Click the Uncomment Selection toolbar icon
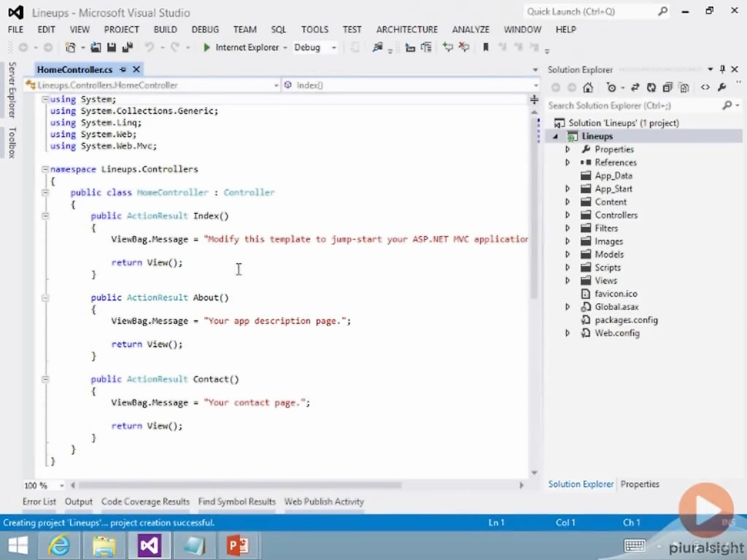The image size is (747, 560). [463, 47]
